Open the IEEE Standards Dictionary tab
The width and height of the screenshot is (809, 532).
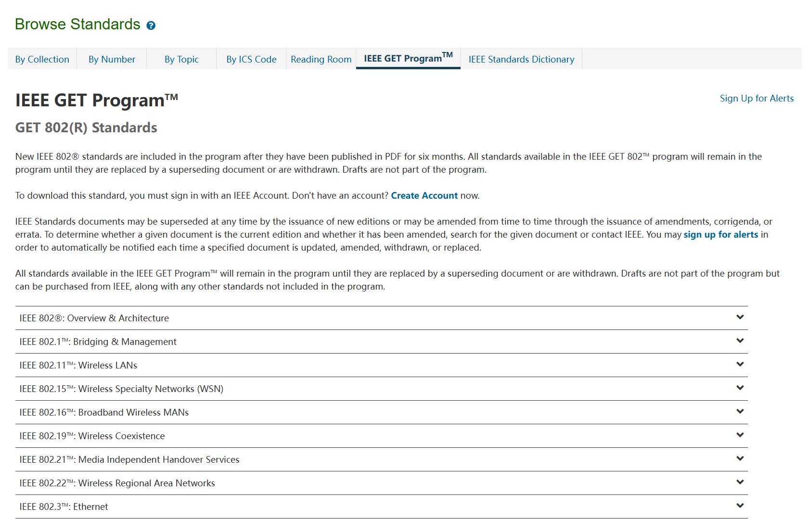coord(521,59)
